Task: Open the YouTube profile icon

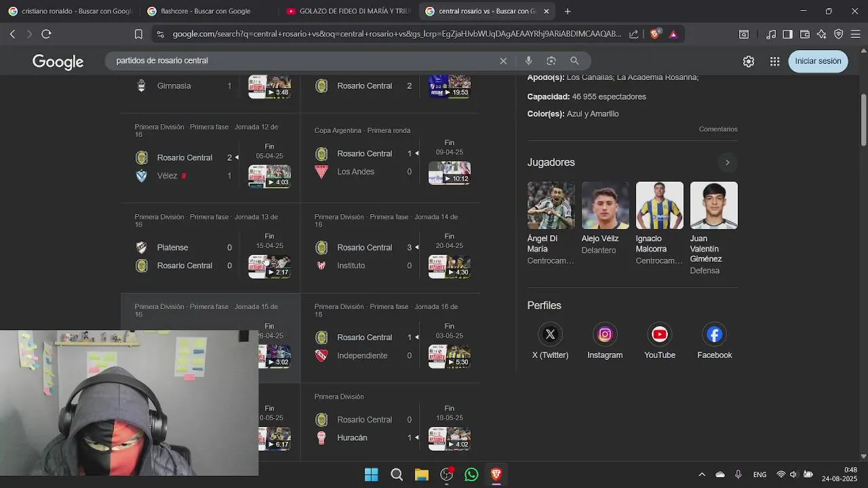Action: [x=660, y=334]
